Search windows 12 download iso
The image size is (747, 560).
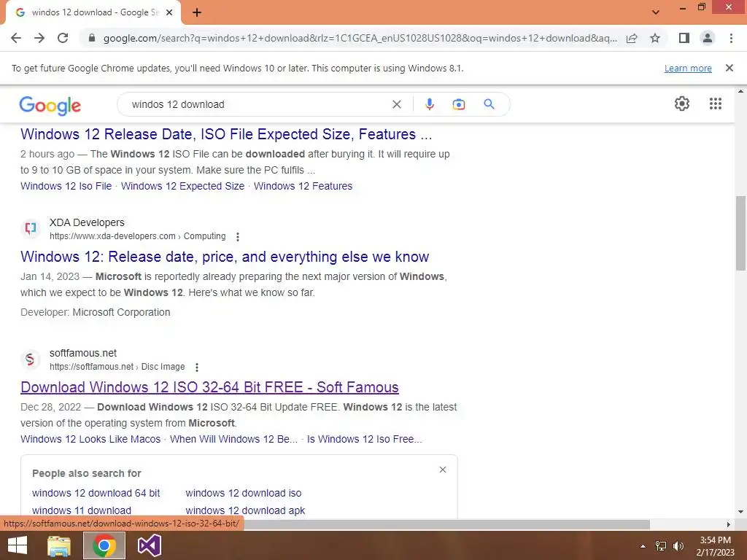244,494
